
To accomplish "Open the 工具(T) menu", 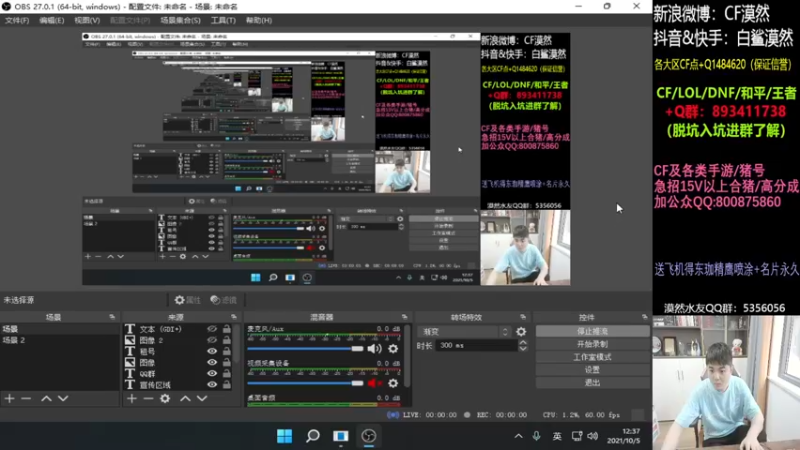I will [x=223, y=20].
